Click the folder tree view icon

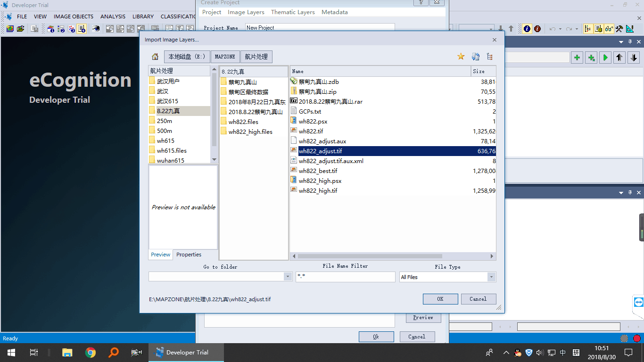[x=489, y=57]
